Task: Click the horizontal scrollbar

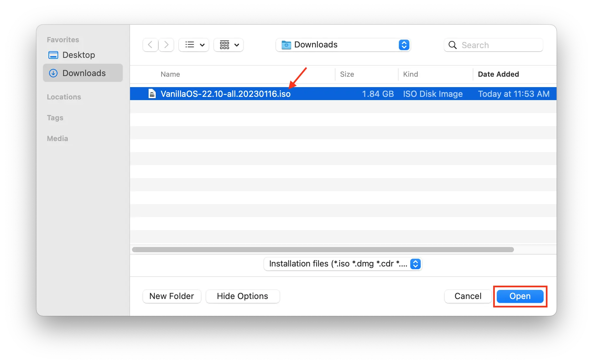Action: tap(323, 250)
